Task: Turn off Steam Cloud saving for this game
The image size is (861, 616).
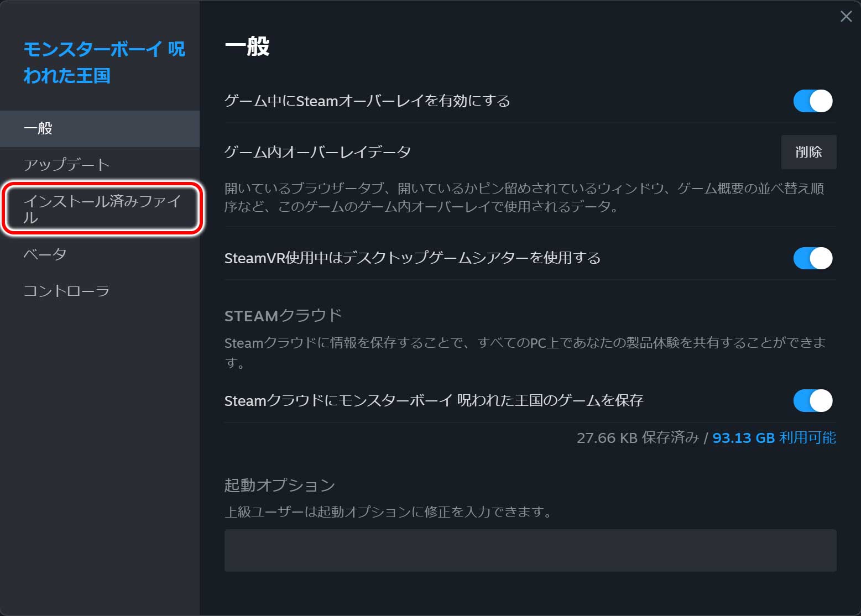Action: [812, 400]
